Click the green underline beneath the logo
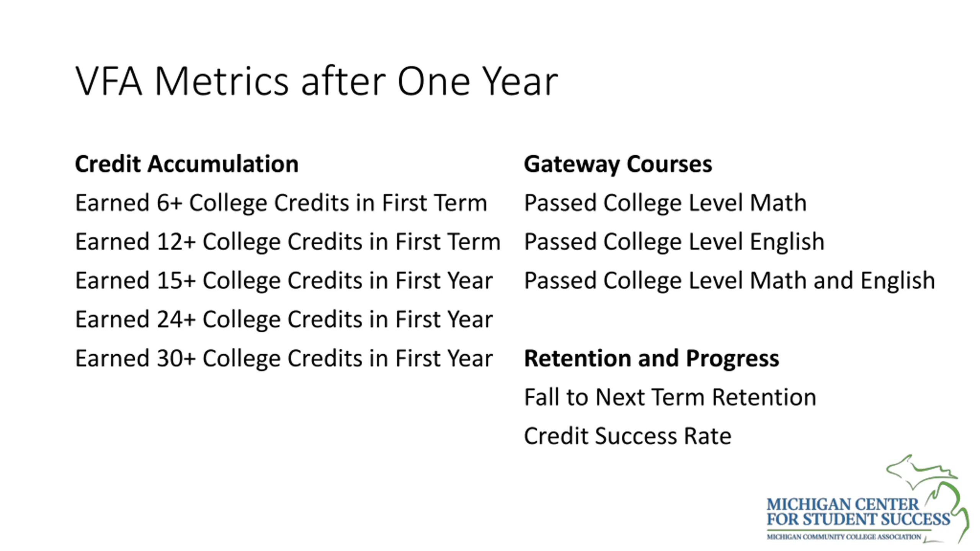 [849, 530]
